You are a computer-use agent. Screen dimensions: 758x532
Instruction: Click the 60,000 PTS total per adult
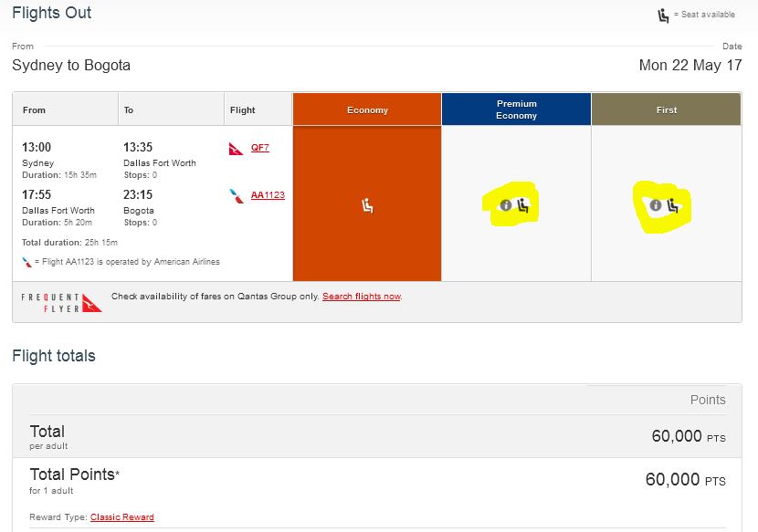pos(689,436)
